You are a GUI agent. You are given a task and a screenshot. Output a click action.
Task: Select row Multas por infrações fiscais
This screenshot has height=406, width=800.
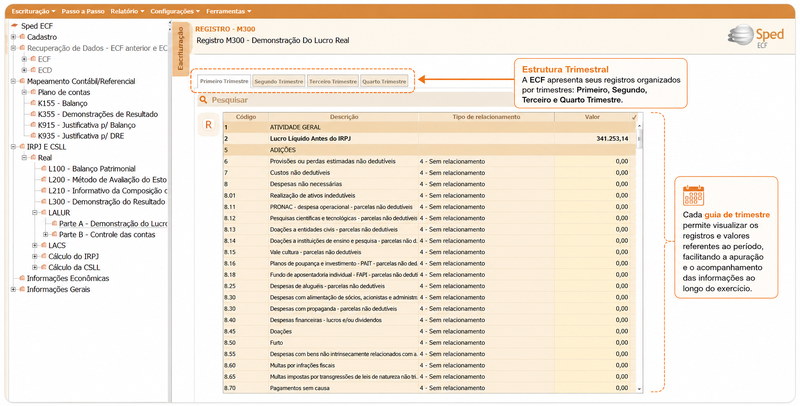429,366
